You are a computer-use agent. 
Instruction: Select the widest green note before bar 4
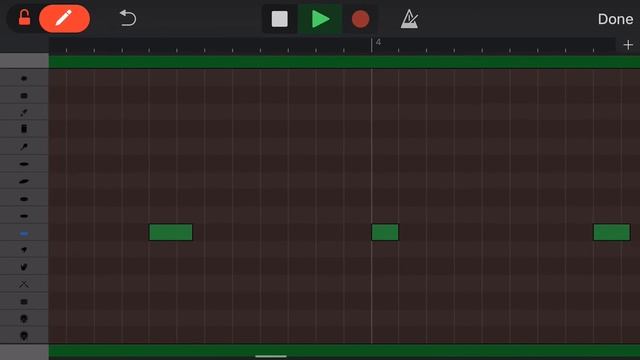(171, 232)
